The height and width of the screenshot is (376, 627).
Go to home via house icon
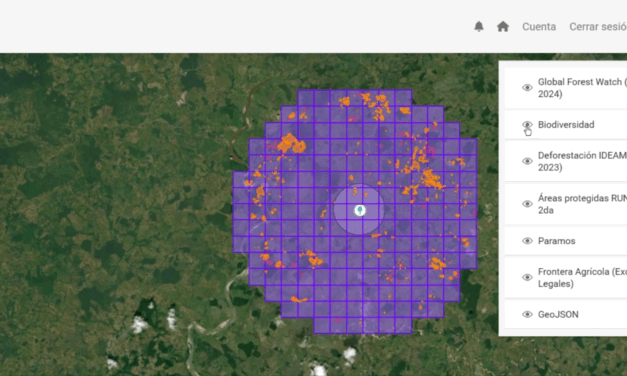click(x=503, y=26)
